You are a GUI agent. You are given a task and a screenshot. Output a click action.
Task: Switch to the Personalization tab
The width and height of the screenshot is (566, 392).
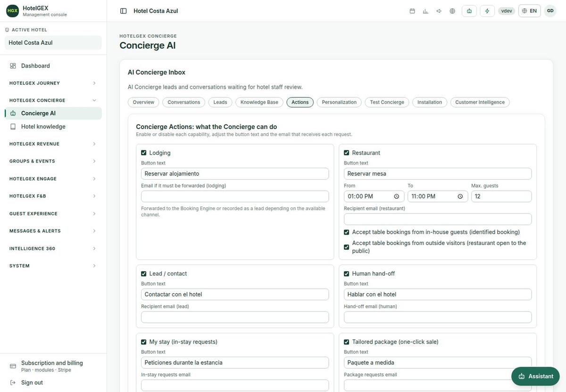(339, 102)
